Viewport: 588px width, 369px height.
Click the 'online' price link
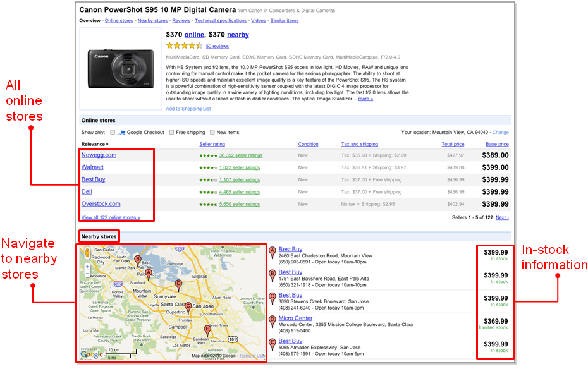point(194,35)
